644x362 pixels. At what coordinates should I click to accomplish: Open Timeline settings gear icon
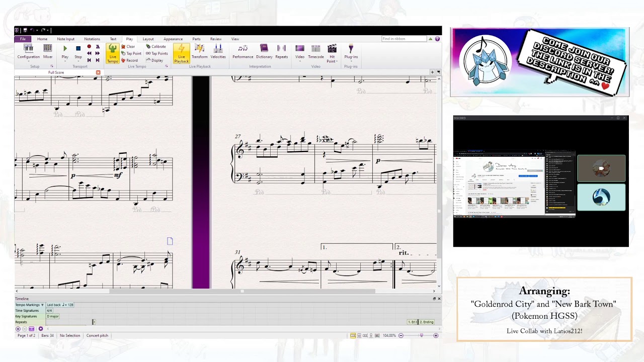pos(41,329)
